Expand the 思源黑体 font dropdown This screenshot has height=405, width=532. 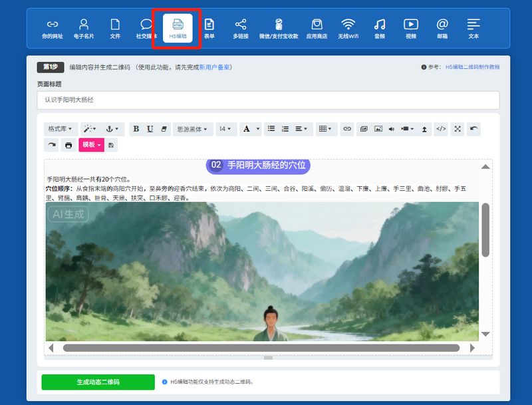193,129
